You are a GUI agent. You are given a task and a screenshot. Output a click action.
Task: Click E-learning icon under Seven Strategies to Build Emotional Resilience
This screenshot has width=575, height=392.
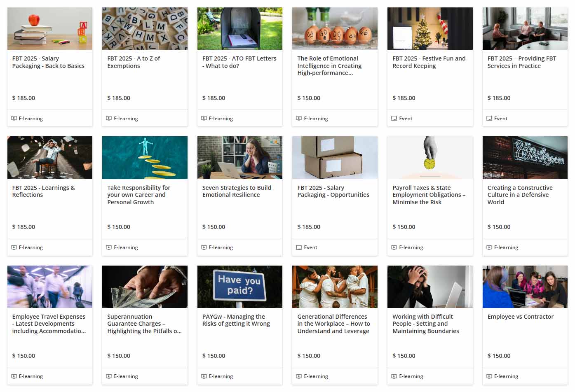(x=204, y=247)
